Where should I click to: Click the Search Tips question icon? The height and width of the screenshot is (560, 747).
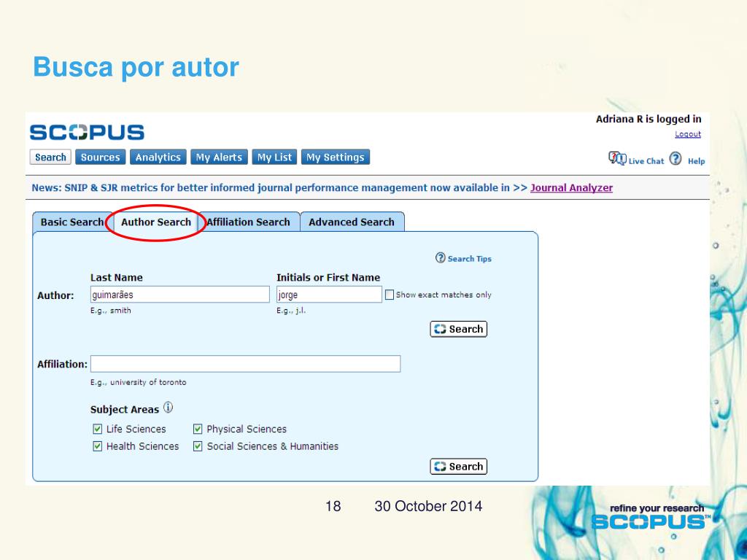[x=440, y=258]
